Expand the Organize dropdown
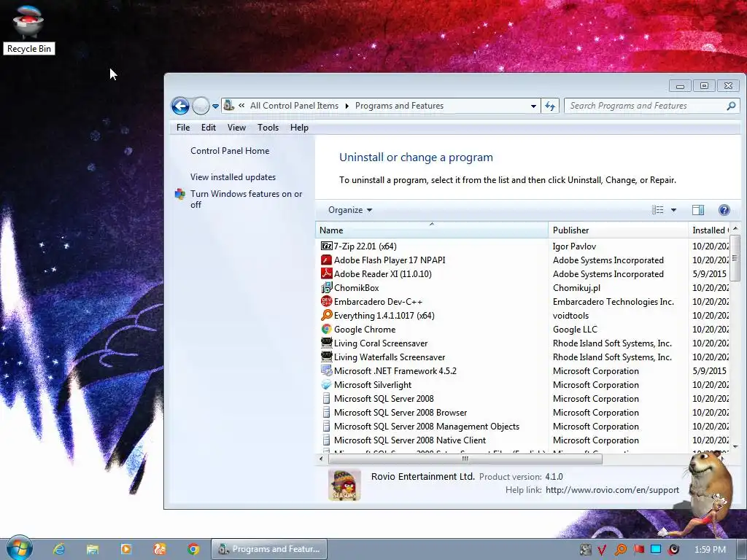747x560 pixels. tap(350, 210)
